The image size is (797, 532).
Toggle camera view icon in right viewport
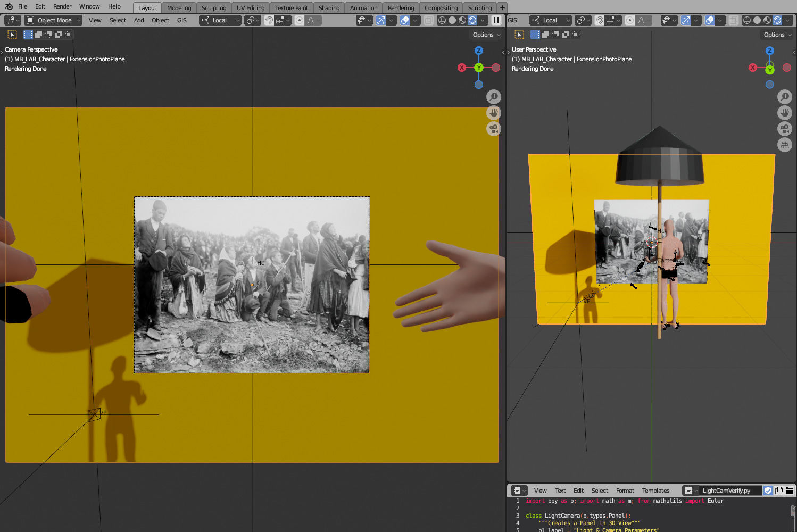click(785, 129)
